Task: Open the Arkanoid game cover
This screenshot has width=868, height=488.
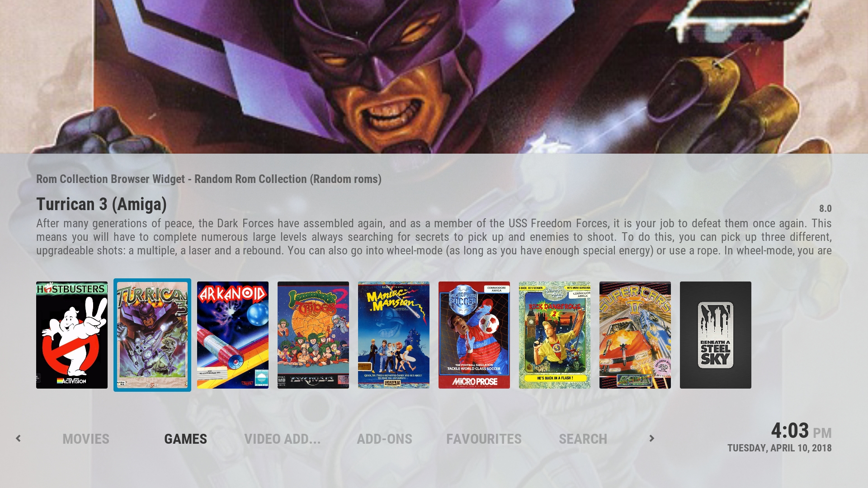Action: tap(233, 335)
